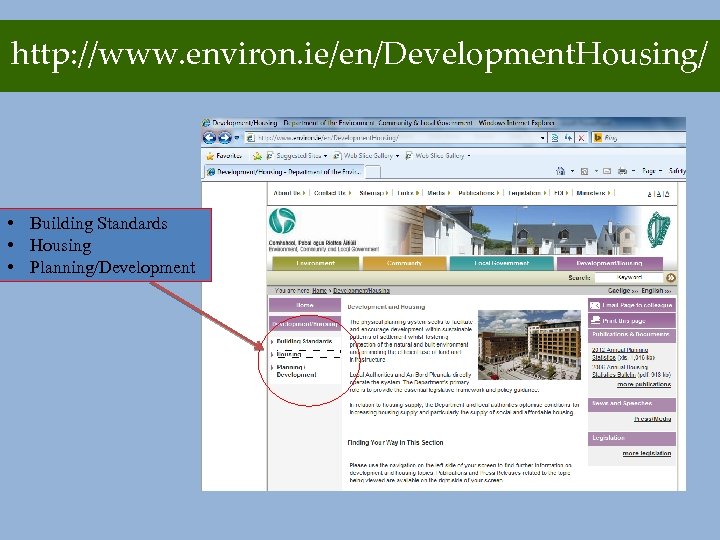Follow the more legislation link
The height and width of the screenshot is (540, 720).
pos(647,453)
